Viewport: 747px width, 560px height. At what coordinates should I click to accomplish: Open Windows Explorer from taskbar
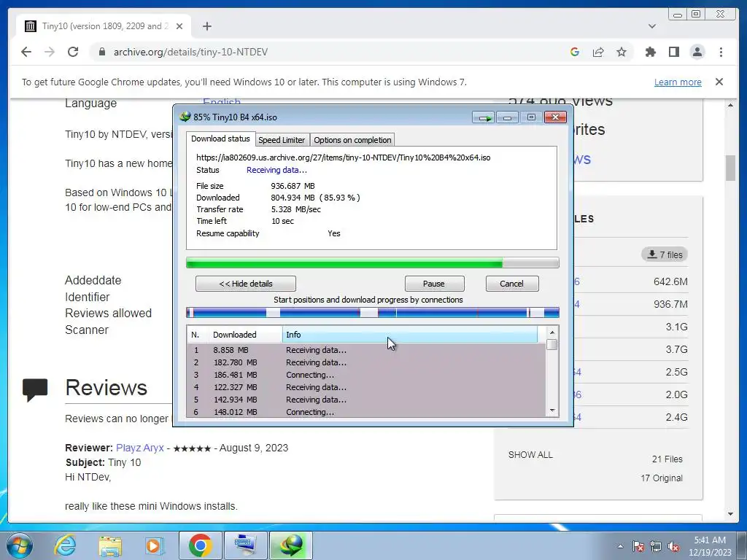[x=110, y=545]
